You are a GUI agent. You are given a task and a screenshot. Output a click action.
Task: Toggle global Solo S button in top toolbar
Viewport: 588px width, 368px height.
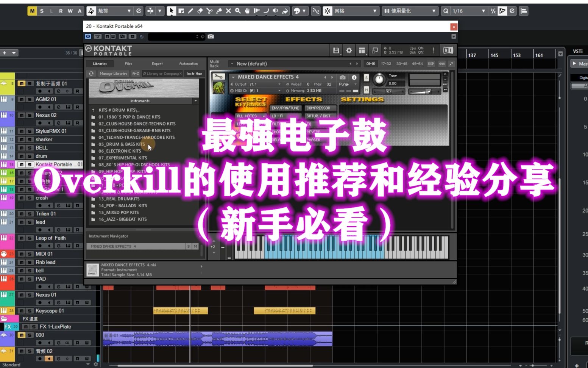[42, 11]
